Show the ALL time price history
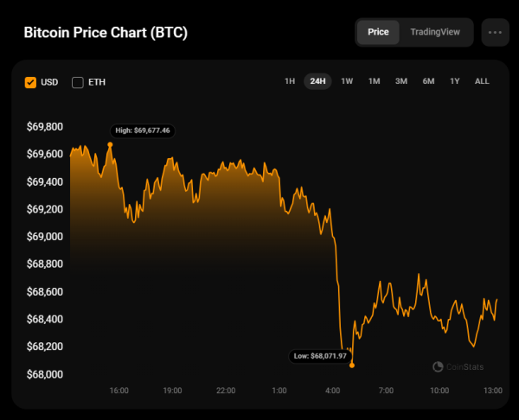519x420 pixels. pyautogui.click(x=482, y=81)
